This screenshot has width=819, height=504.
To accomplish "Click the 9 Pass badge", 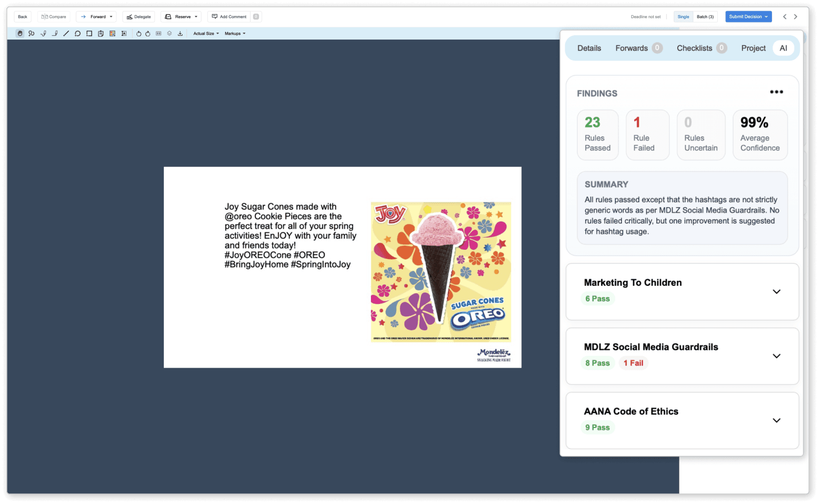I will click(x=597, y=427).
